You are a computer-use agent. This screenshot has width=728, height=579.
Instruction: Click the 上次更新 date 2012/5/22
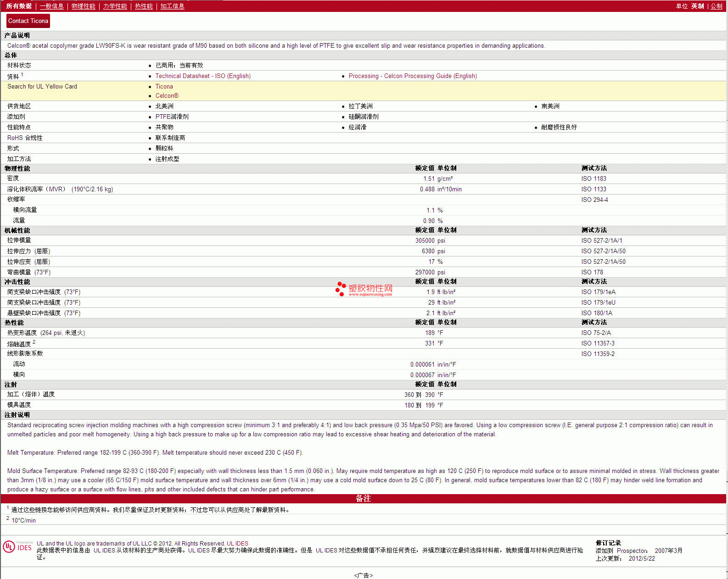tap(642, 559)
